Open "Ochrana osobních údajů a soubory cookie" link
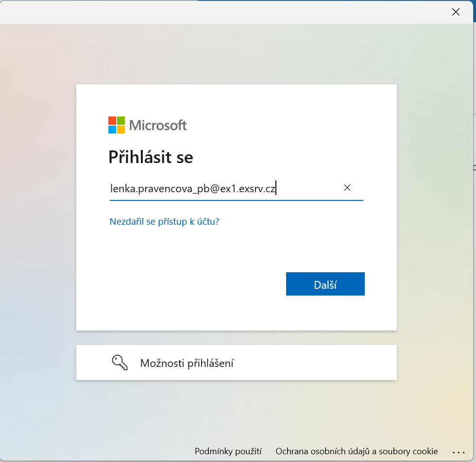The width and height of the screenshot is (476, 462). [x=357, y=451]
